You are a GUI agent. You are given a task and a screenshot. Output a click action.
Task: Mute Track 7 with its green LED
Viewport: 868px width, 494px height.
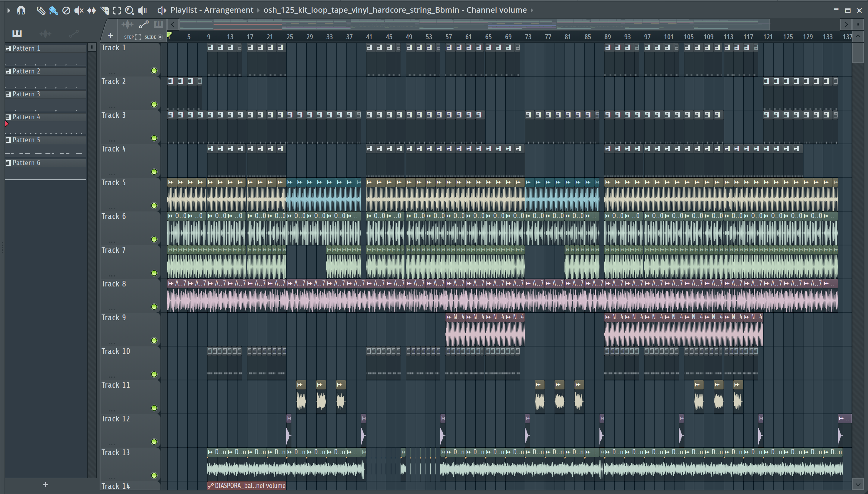tap(154, 273)
